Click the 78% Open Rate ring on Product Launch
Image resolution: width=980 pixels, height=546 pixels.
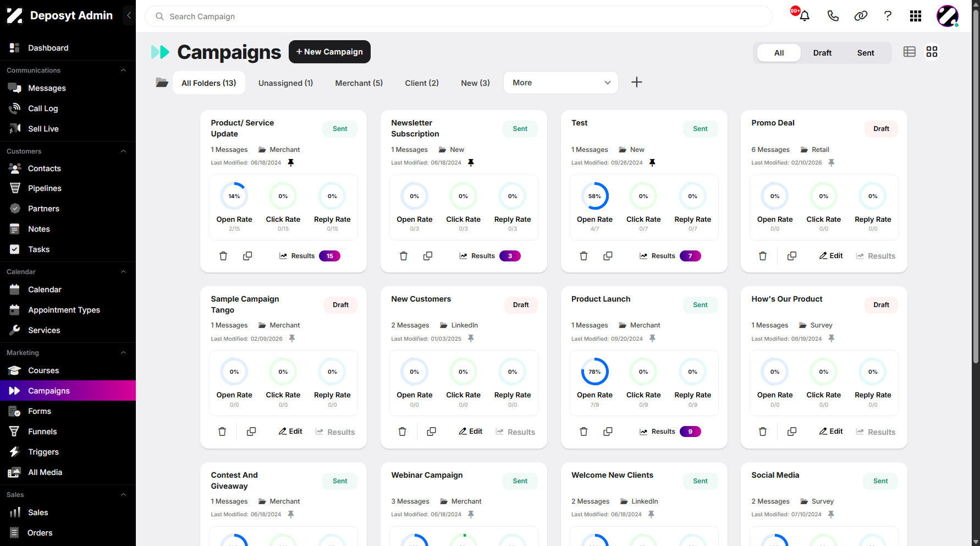[x=594, y=372]
